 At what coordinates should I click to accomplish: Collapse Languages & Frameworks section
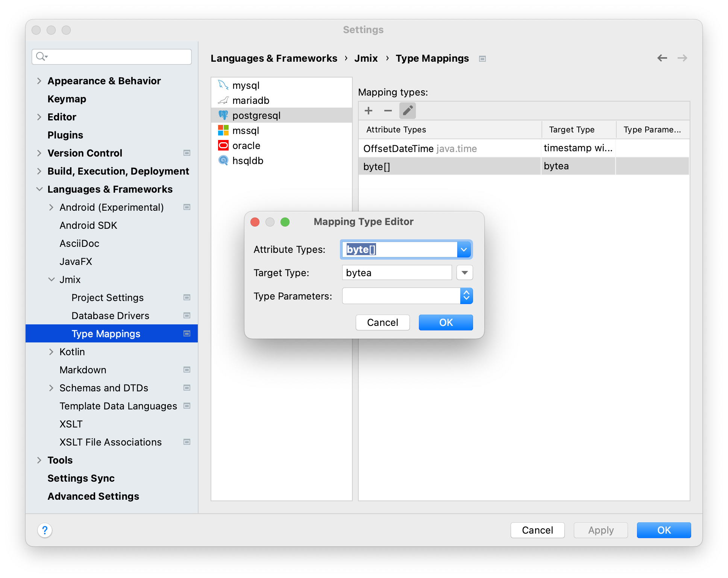coord(39,189)
